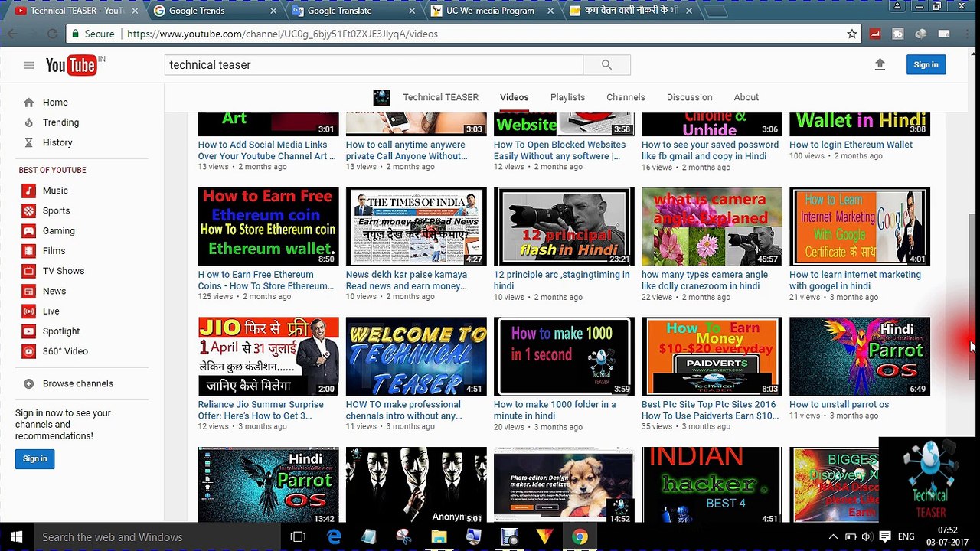Open 'How to make 1000 folder' video link
Viewport: 980px width, 551px height.
pos(554,410)
